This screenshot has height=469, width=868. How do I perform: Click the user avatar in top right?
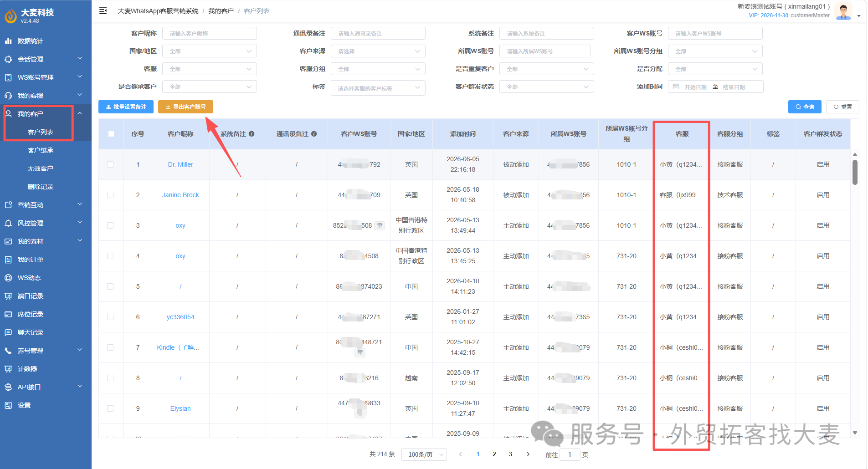point(843,11)
